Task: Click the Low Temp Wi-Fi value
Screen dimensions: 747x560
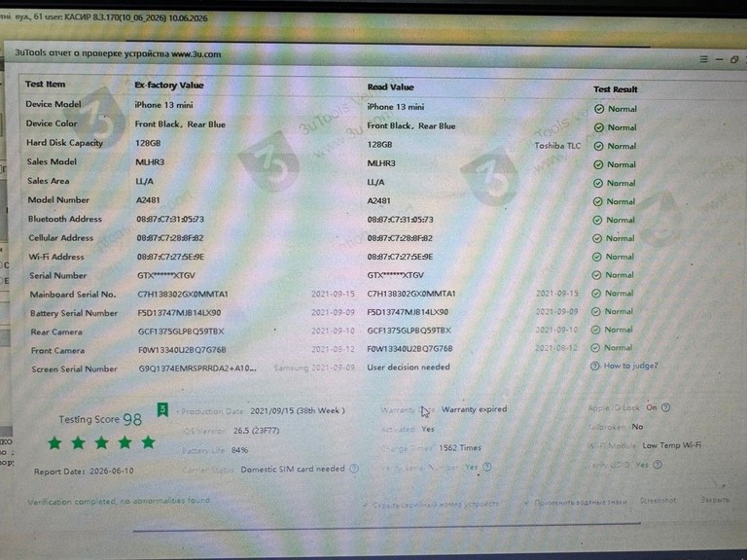Action: 672,445
